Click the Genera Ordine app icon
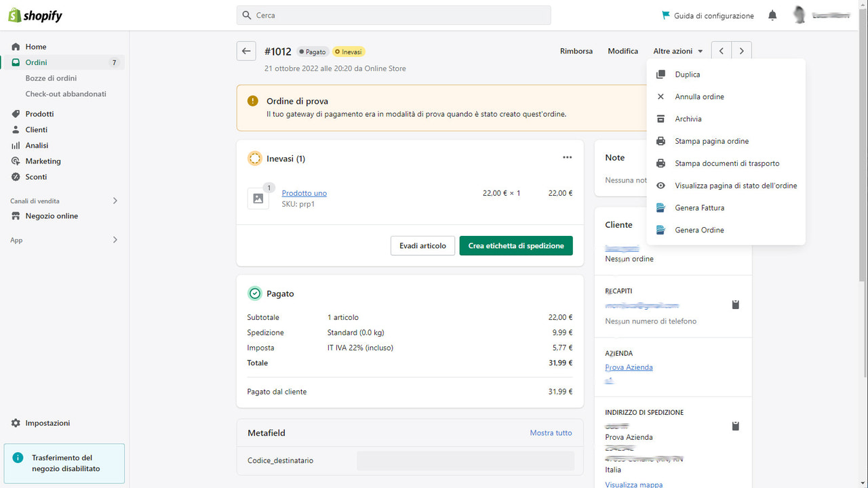868x488 pixels. (x=661, y=230)
